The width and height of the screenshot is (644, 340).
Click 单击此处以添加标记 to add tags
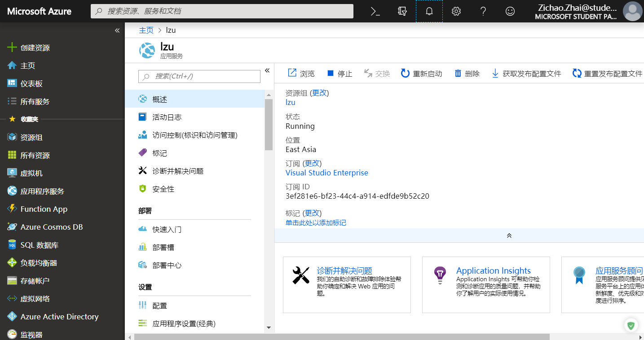tap(316, 222)
